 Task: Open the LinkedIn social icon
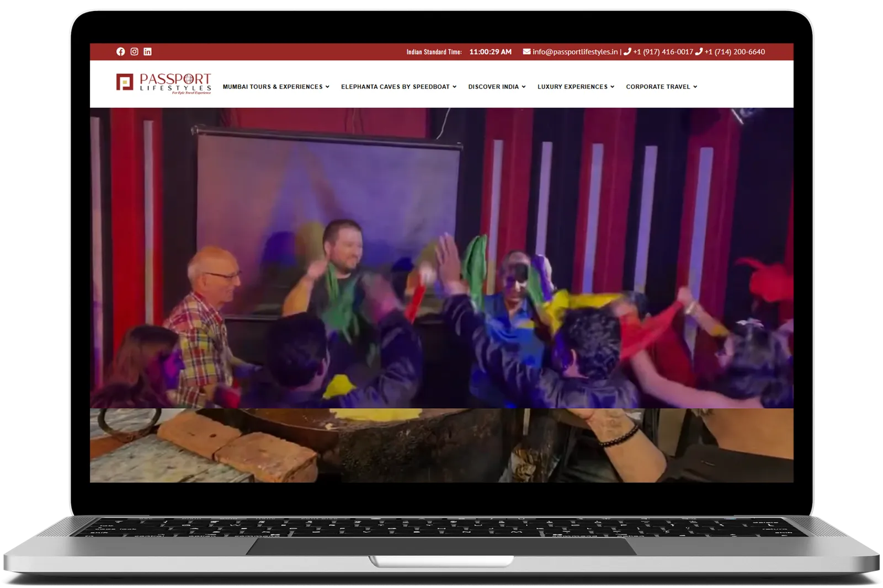click(x=147, y=51)
